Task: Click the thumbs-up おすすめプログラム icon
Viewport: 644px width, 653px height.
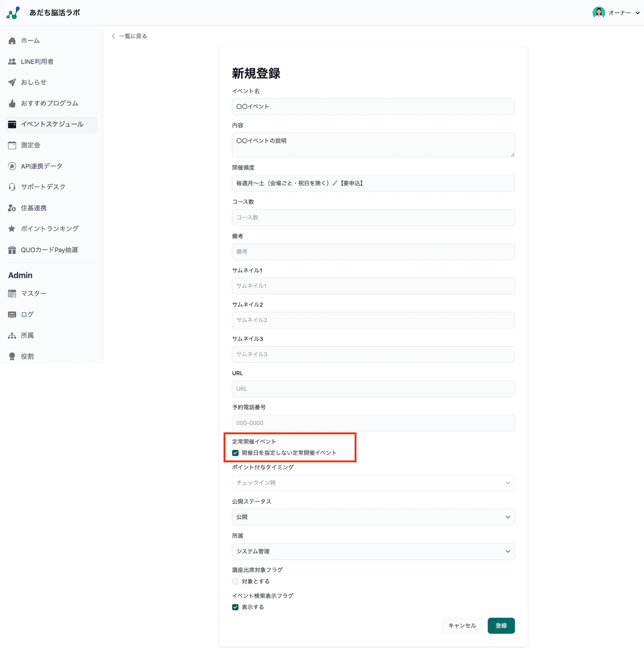Action: tap(12, 103)
